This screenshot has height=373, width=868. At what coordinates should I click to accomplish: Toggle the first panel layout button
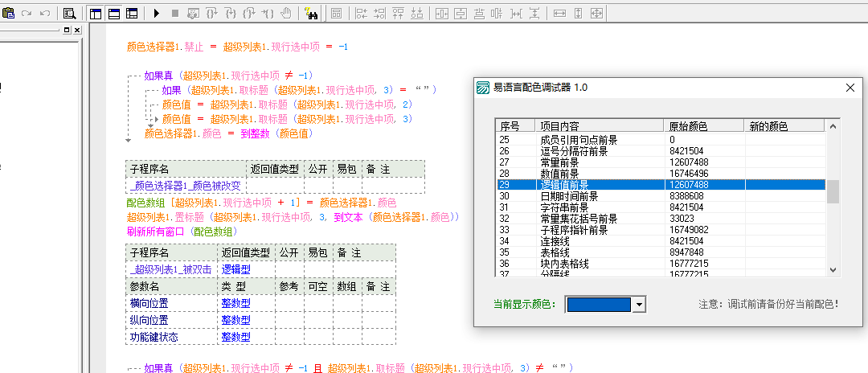click(x=96, y=14)
